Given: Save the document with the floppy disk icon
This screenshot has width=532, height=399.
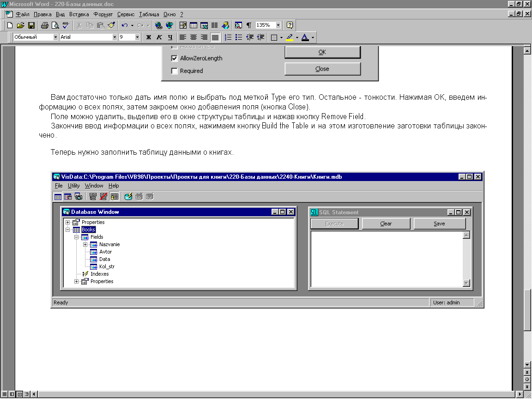Looking at the screenshot, I should coord(31,25).
